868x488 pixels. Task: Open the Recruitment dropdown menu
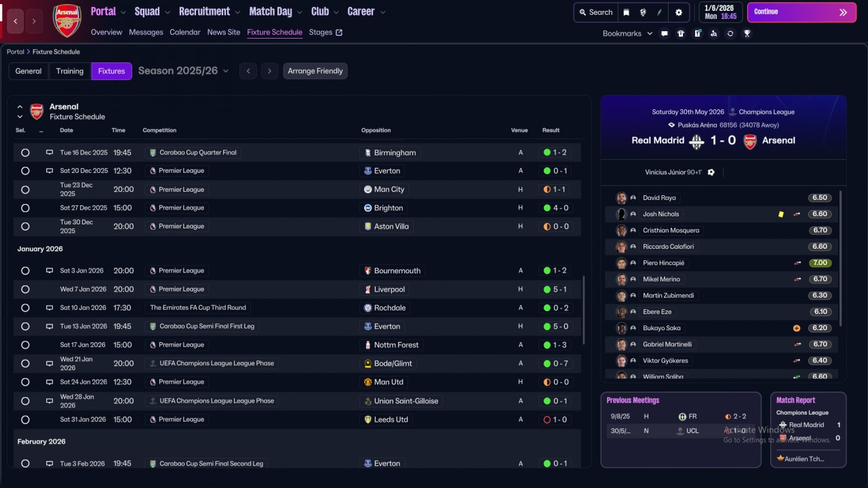point(210,12)
